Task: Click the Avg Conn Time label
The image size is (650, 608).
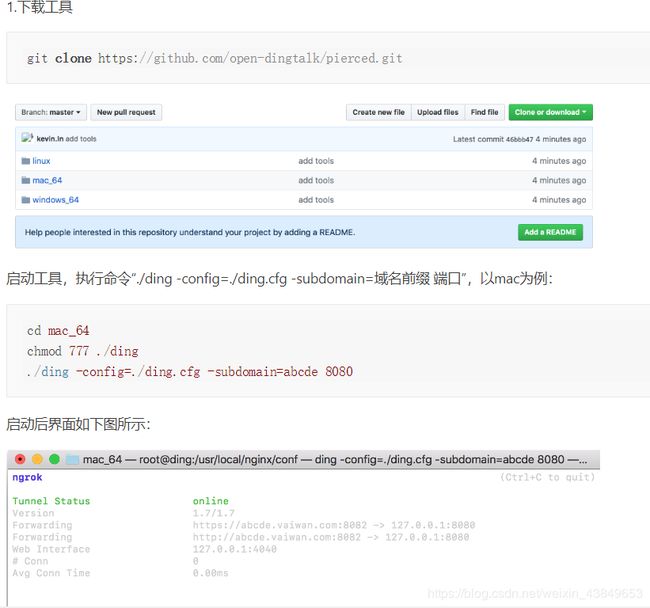Action: click(x=51, y=573)
